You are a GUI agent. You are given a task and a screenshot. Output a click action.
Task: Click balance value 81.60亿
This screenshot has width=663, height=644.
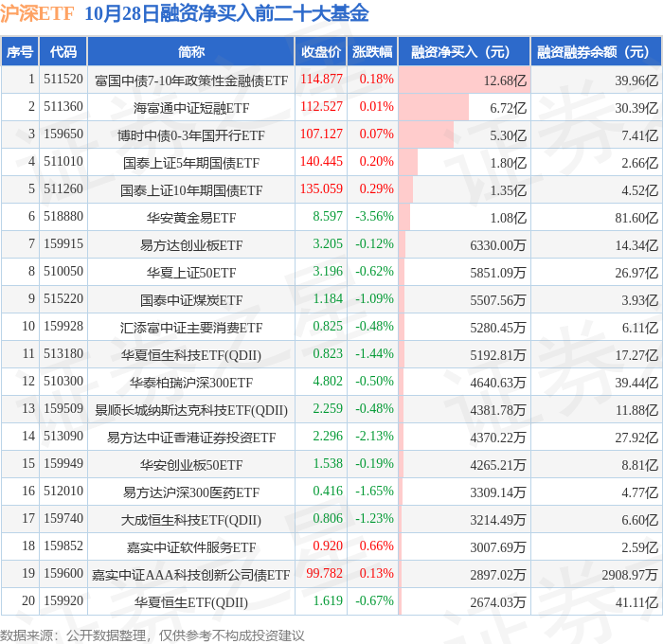click(636, 218)
